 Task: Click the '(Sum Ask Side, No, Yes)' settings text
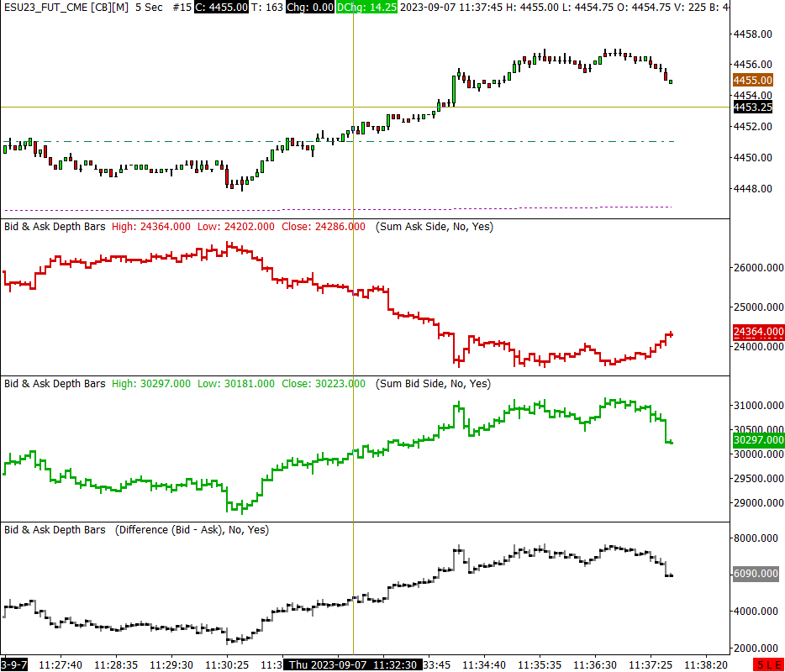[x=435, y=227]
